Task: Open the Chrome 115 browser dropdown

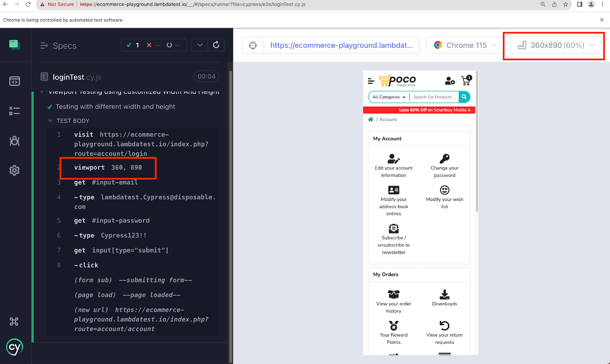Action: tap(464, 45)
